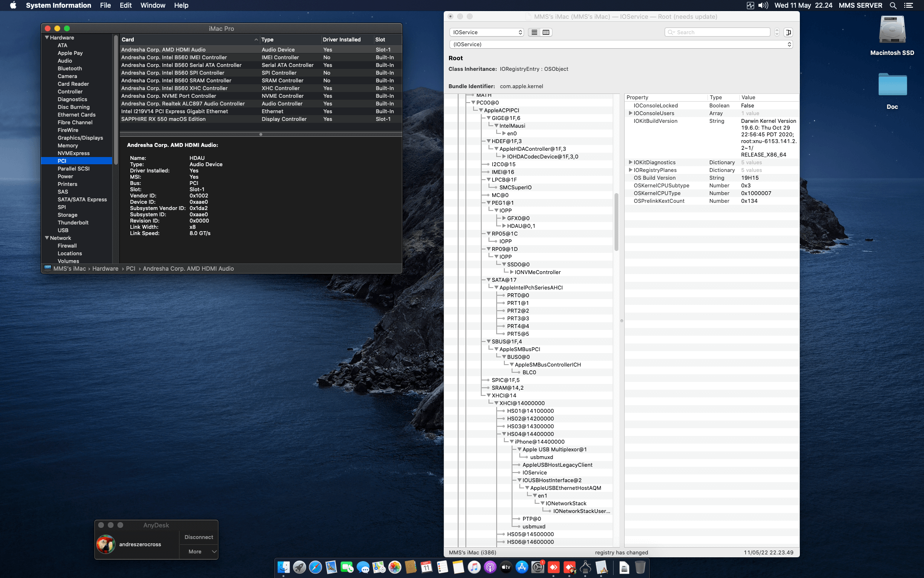Adjust the system volume from the menu bar
Screen dimensions: 924x578
pyautogui.click(x=762, y=5)
